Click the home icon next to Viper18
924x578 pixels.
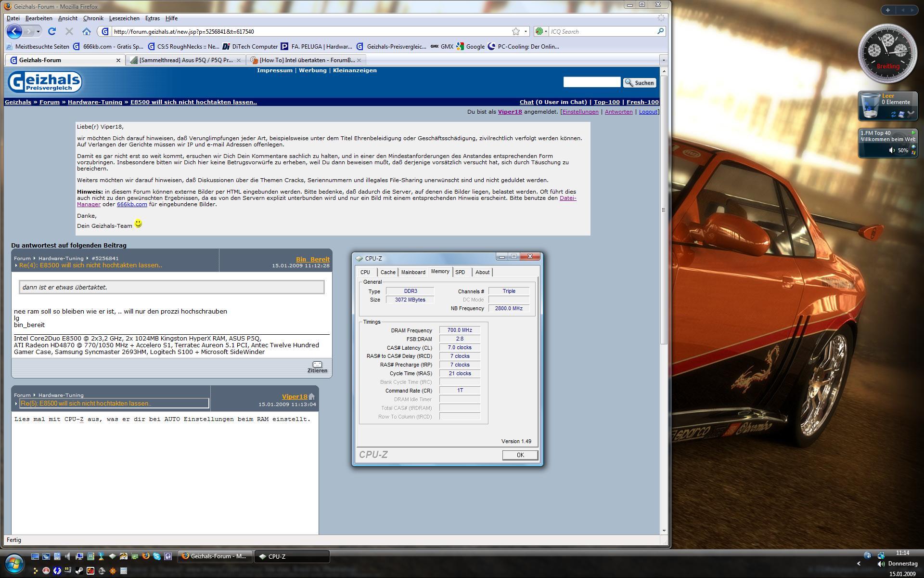[x=312, y=396]
